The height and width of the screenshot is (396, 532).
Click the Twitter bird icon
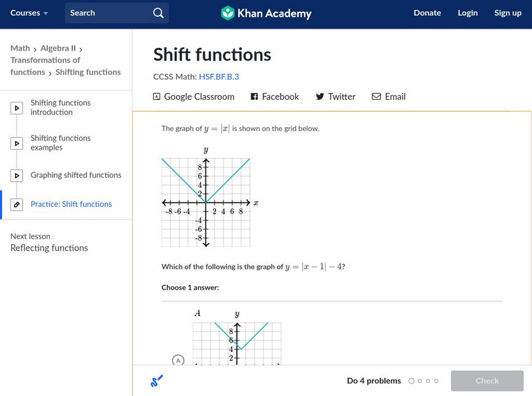coord(320,97)
